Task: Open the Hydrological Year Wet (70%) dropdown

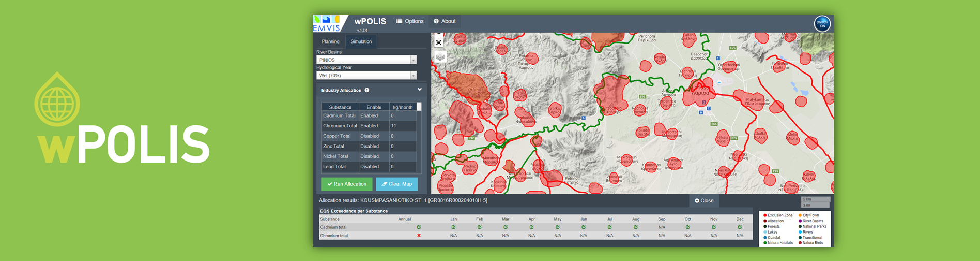Action: [366, 76]
